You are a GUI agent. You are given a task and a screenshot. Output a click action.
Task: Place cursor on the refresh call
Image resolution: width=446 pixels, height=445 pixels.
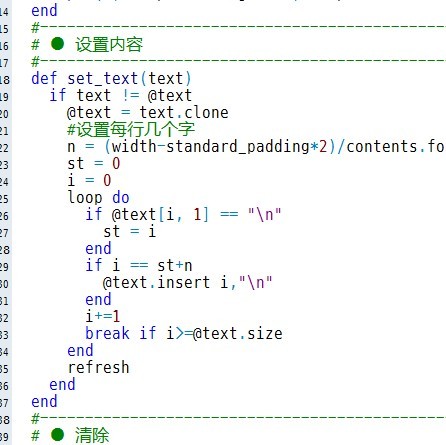[98, 367]
